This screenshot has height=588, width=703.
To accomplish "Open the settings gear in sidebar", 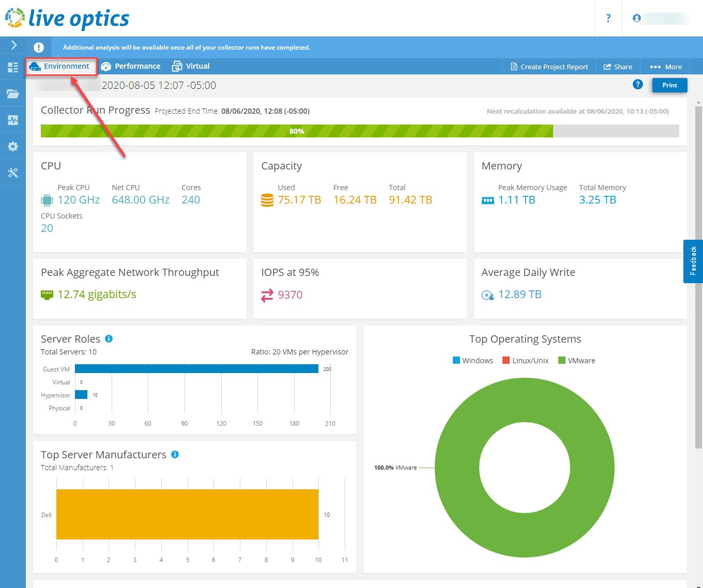I will (x=13, y=146).
